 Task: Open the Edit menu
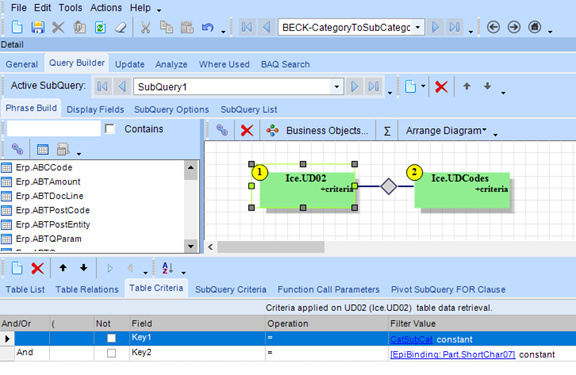43,8
